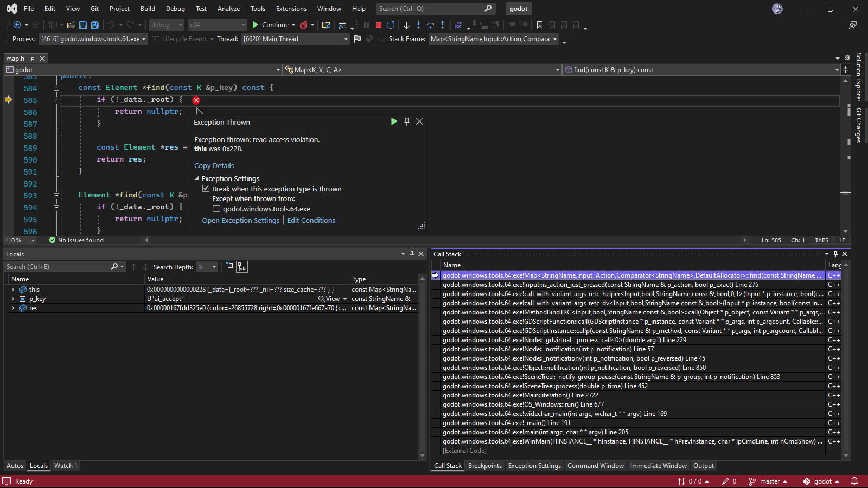This screenshot has height=488, width=868.
Task: Restart the debugger
Action: pos(391,25)
